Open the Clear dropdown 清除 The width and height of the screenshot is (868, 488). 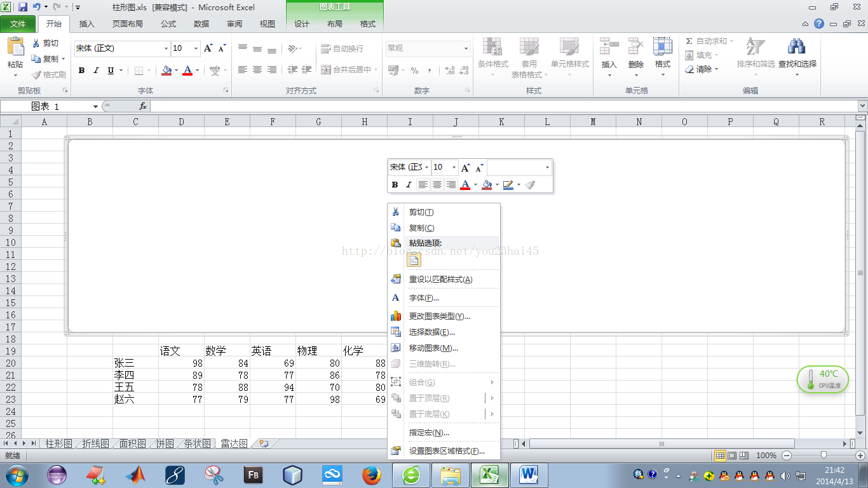(702, 69)
